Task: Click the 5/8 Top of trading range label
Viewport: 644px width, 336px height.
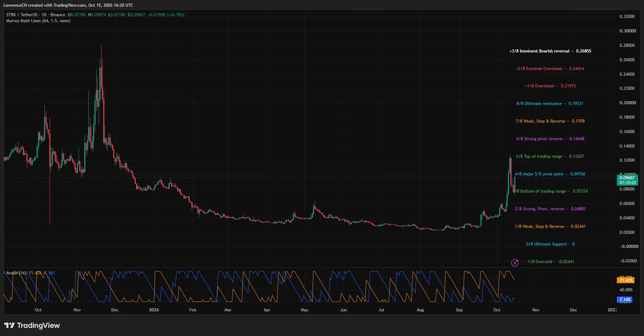Action: [x=550, y=156]
